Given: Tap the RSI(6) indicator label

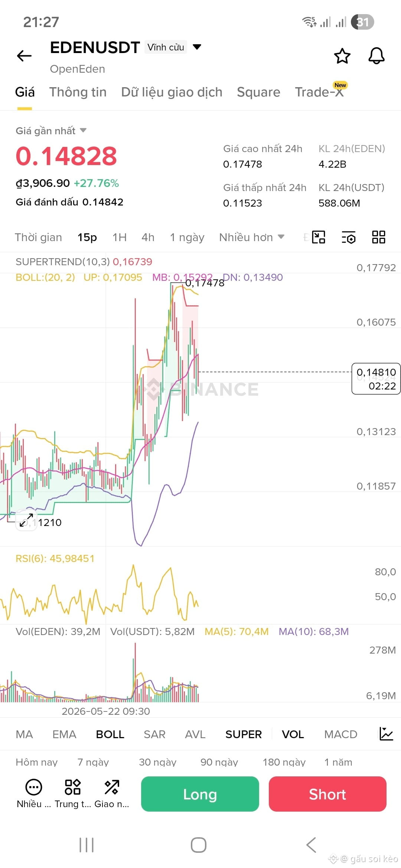Looking at the screenshot, I should 55,558.
